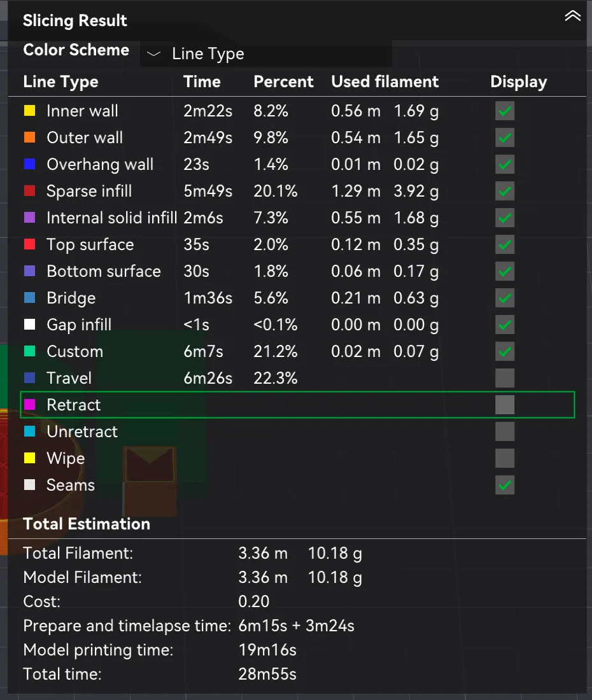Toggle Custom display checkbox
This screenshot has height=700, width=592.
click(505, 351)
